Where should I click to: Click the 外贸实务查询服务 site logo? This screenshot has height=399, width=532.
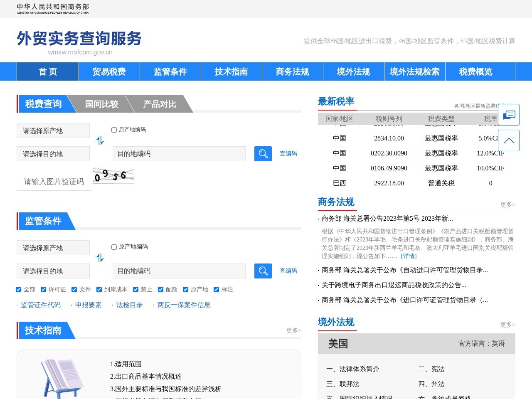pos(79,43)
